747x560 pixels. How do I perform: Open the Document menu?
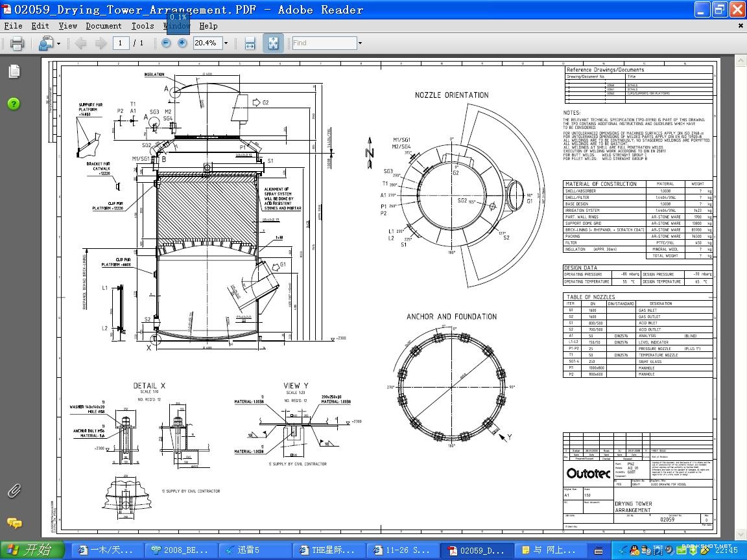tap(103, 26)
